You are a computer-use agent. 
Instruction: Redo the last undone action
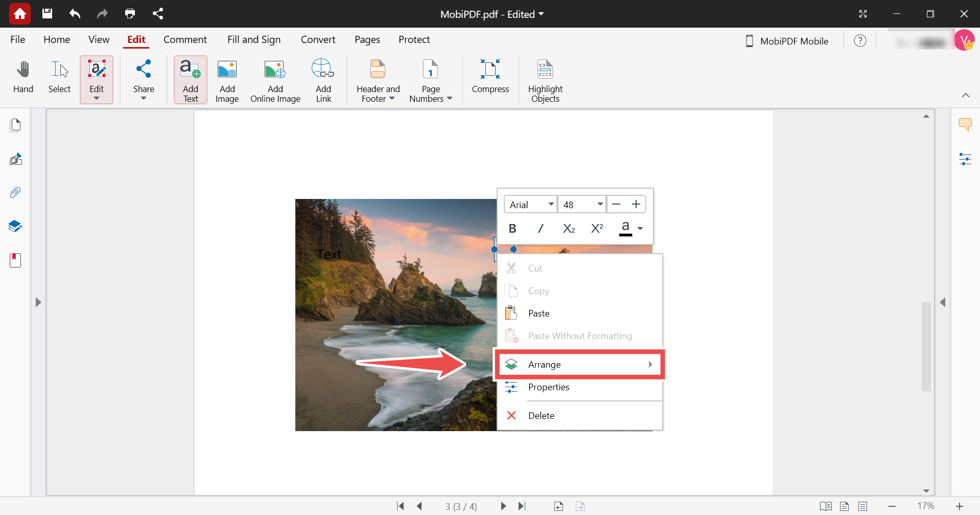click(102, 14)
